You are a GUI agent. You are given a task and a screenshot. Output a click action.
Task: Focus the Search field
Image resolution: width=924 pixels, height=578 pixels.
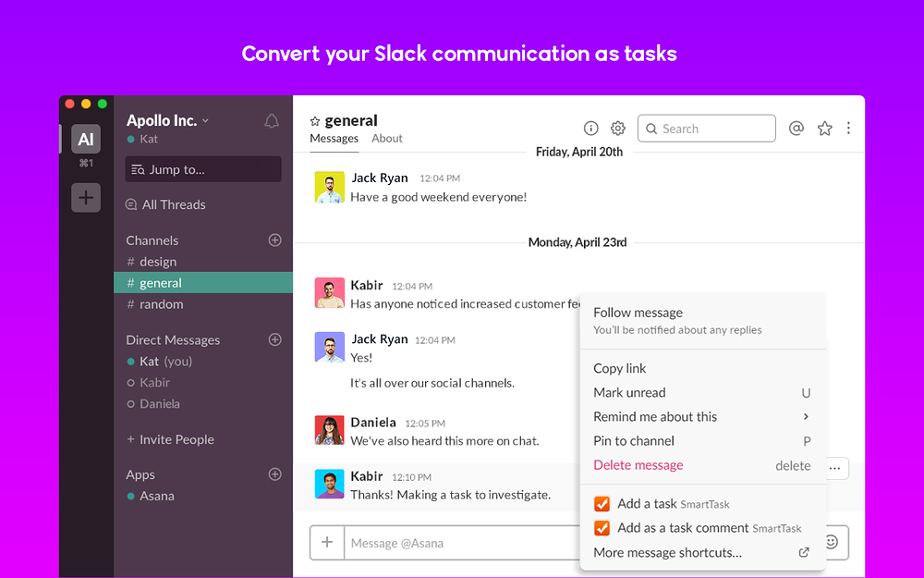pos(707,129)
